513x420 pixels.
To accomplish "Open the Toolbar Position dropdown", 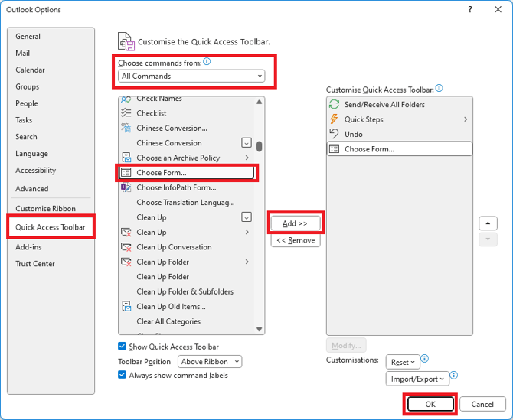I will 210,361.
